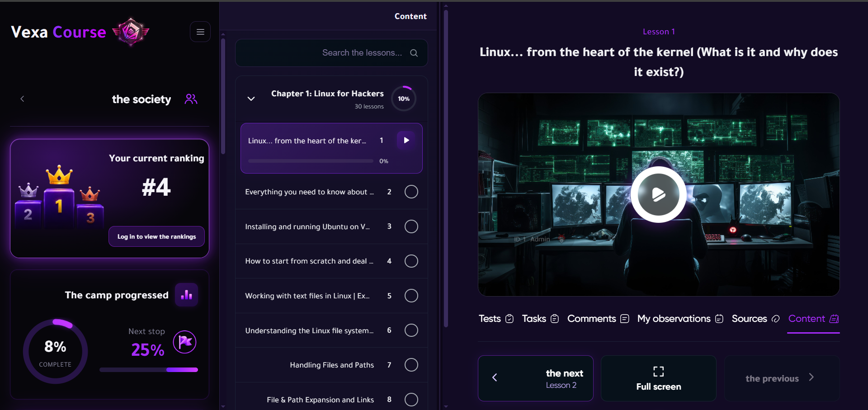Toggle lesson 7 Handling Files circle
This screenshot has width=868, height=410.
tap(411, 365)
